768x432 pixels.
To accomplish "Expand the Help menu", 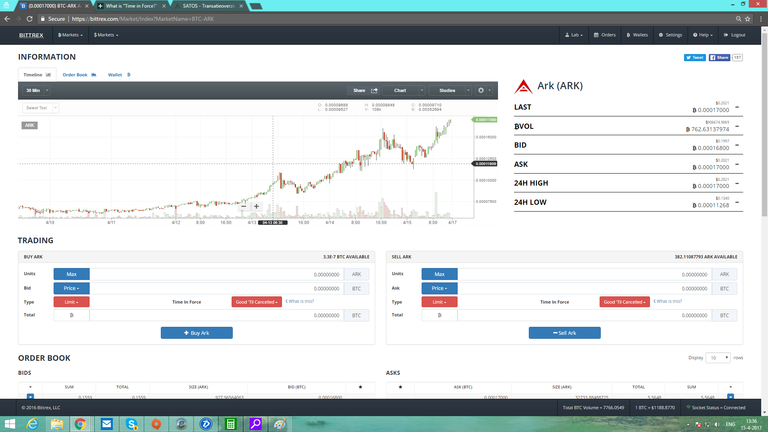I will click(x=703, y=35).
